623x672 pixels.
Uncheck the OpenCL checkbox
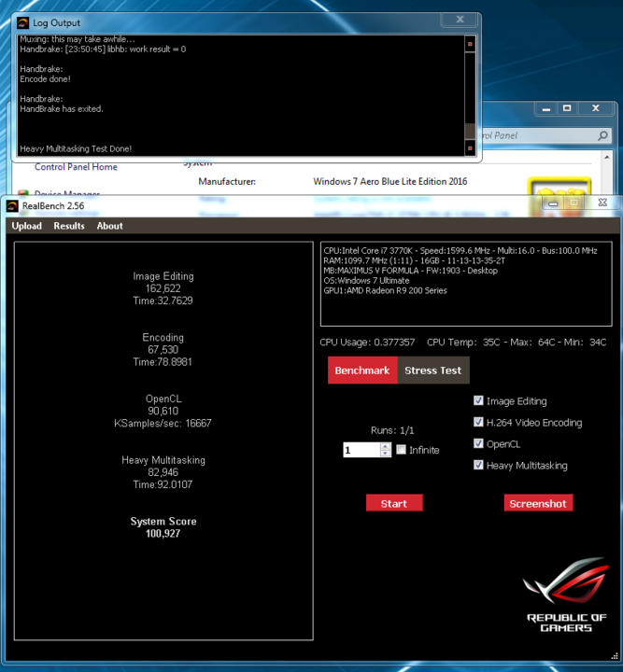(478, 443)
